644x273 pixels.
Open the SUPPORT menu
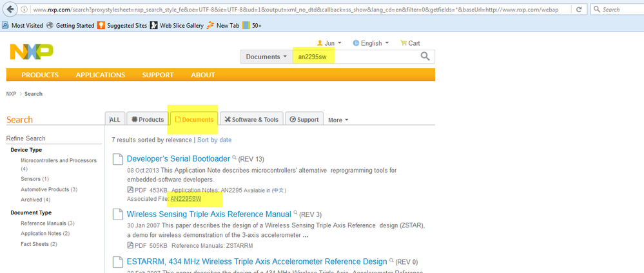click(x=158, y=75)
